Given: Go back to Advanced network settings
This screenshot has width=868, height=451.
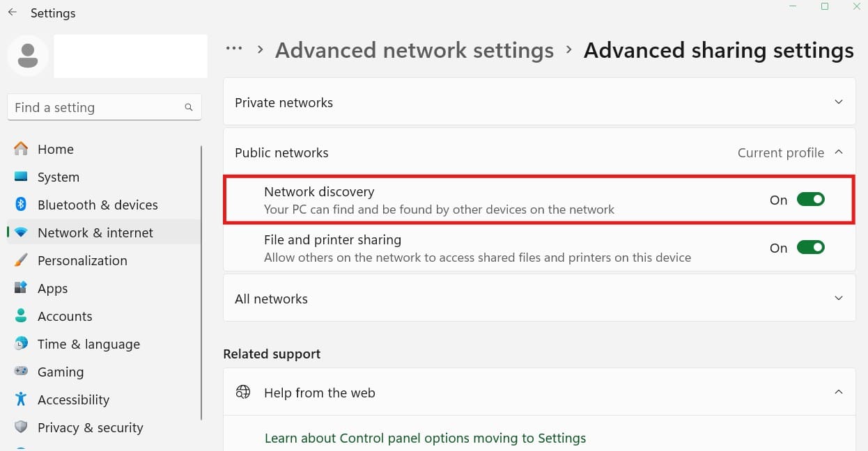Looking at the screenshot, I should point(414,49).
